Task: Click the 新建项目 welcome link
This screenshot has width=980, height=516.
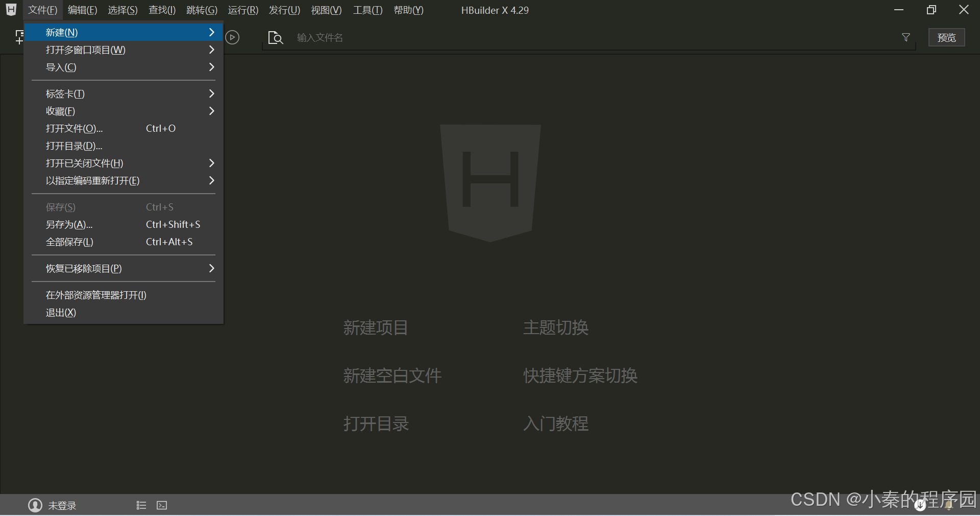Action: (x=376, y=327)
